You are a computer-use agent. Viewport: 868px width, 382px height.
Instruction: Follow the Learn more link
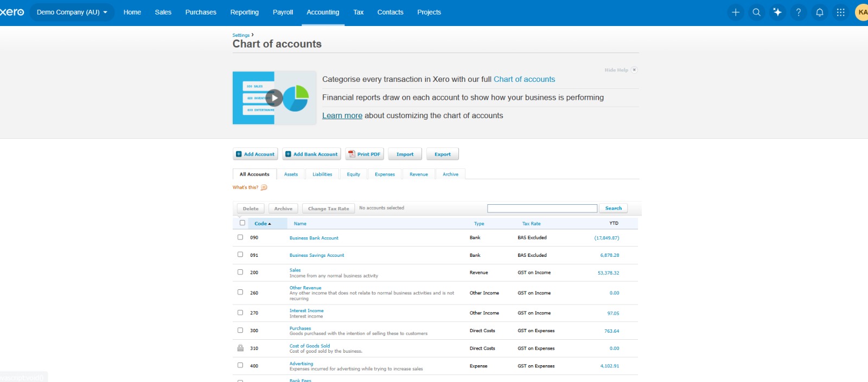tap(342, 115)
